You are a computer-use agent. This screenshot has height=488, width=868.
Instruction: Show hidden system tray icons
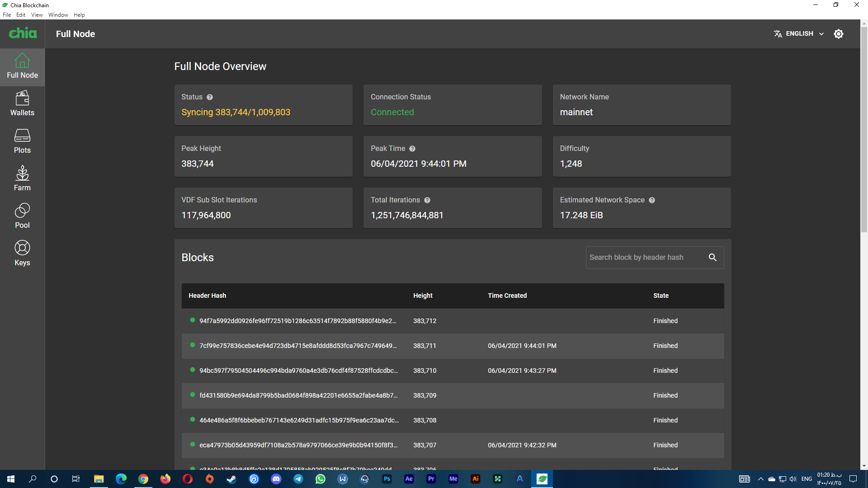click(x=760, y=479)
